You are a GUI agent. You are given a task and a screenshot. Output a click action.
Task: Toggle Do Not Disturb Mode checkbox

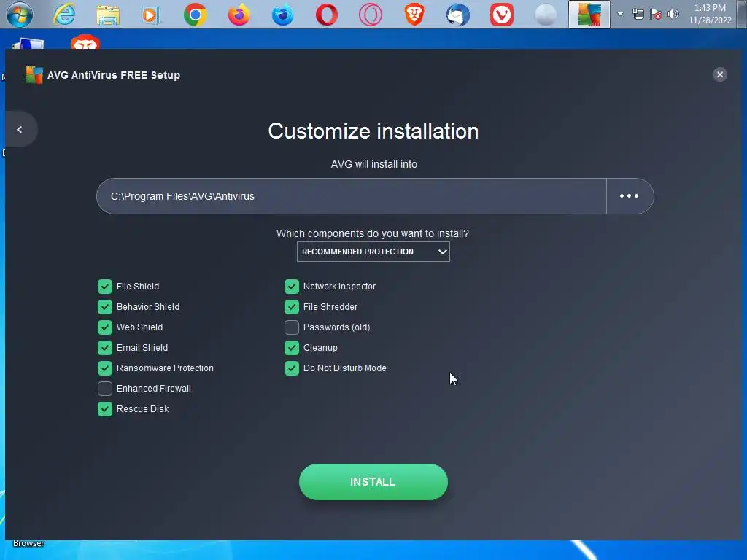point(292,368)
